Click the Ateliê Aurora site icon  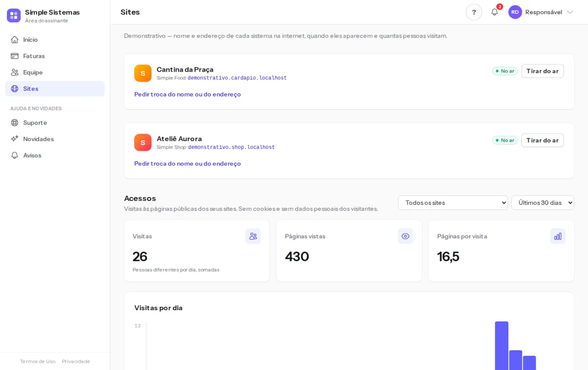(143, 143)
